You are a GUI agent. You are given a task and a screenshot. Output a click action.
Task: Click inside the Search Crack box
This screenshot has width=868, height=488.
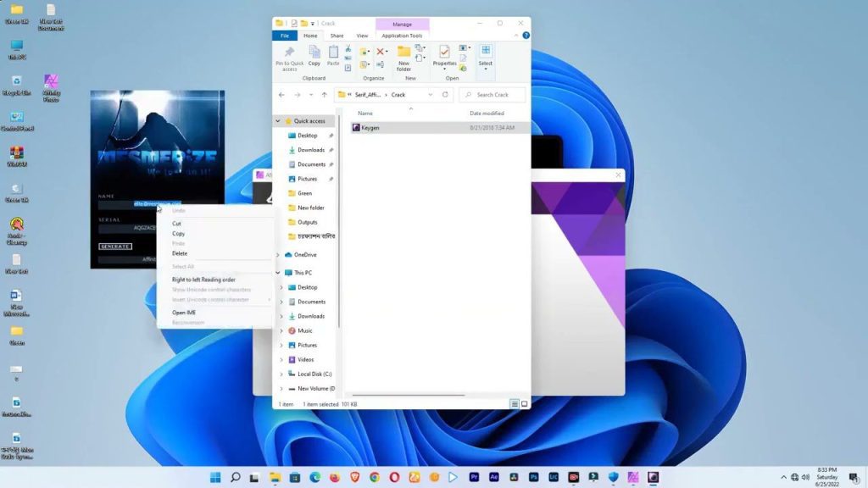coord(492,94)
